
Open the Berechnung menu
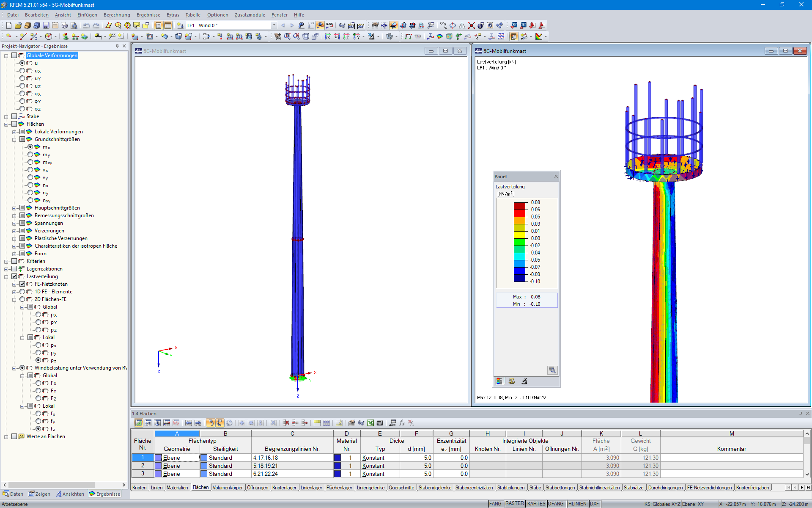[x=117, y=15]
